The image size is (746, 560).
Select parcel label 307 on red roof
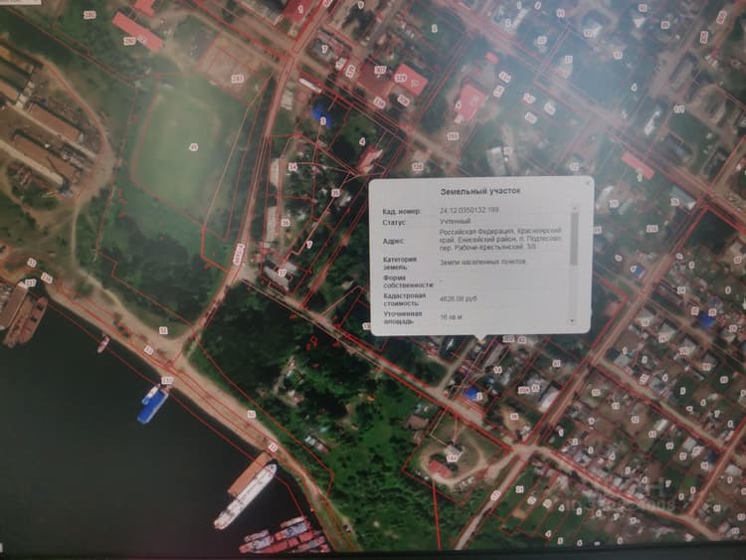tap(380, 71)
